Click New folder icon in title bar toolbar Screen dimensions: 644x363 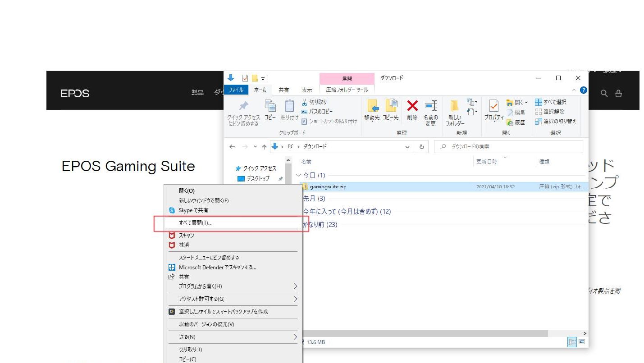(255, 78)
